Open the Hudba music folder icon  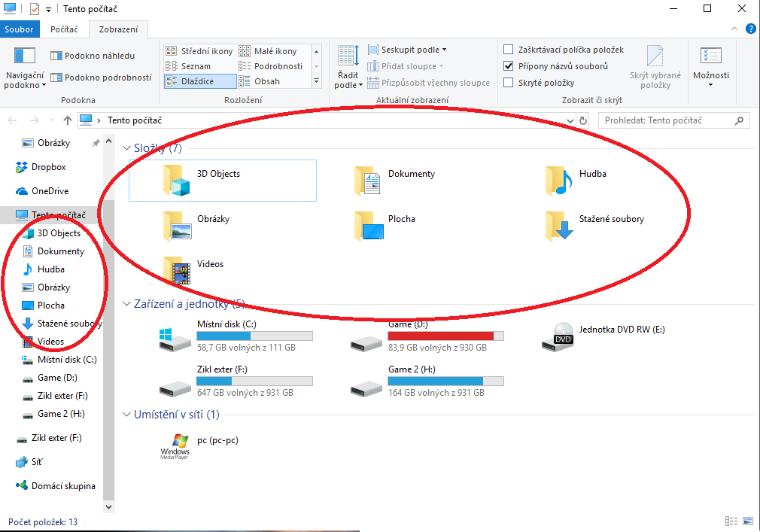(560, 181)
